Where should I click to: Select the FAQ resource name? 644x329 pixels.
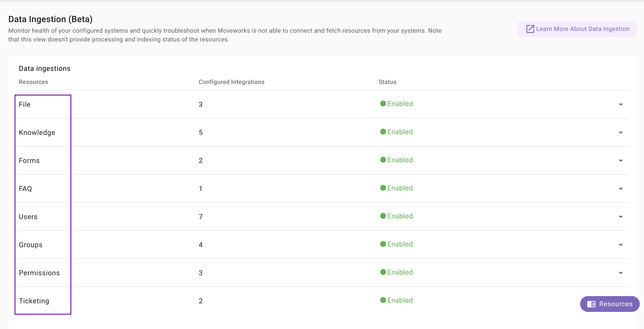pyautogui.click(x=25, y=189)
